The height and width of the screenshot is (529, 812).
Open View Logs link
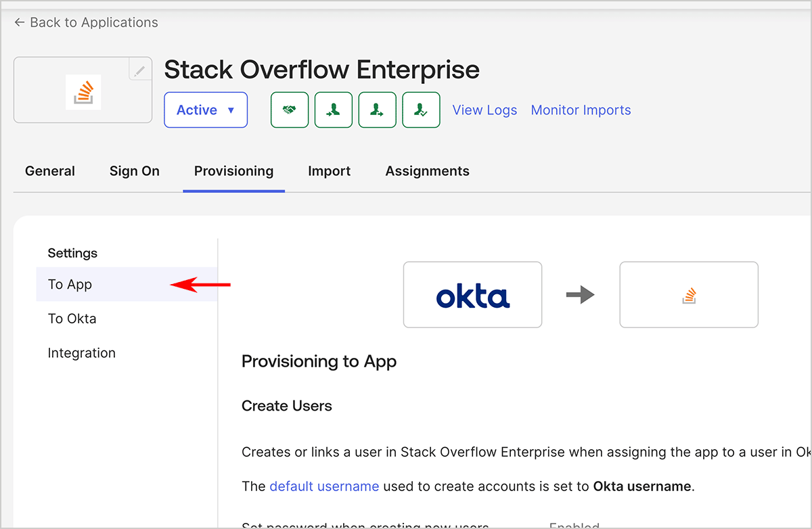click(x=484, y=110)
